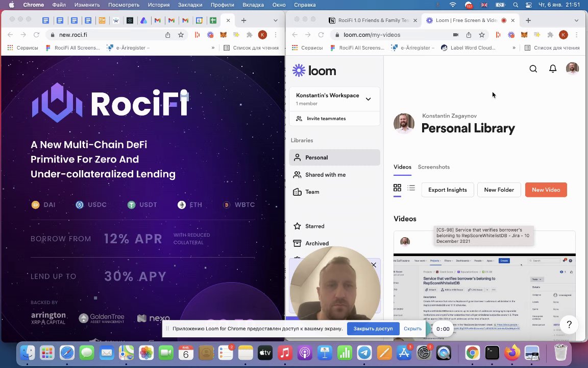The width and height of the screenshot is (588, 368).
Task: Open App Store from the Dock
Action: 404,353
